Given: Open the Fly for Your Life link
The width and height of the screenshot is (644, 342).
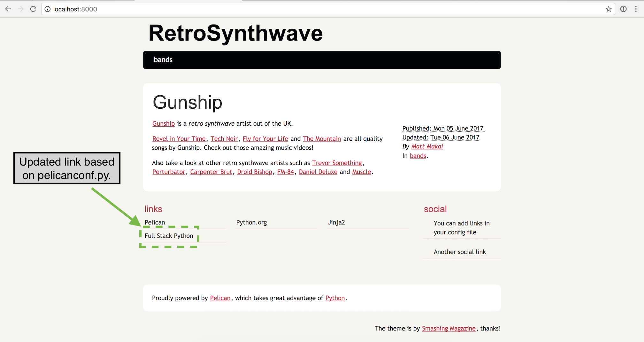Looking at the screenshot, I should (x=265, y=139).
